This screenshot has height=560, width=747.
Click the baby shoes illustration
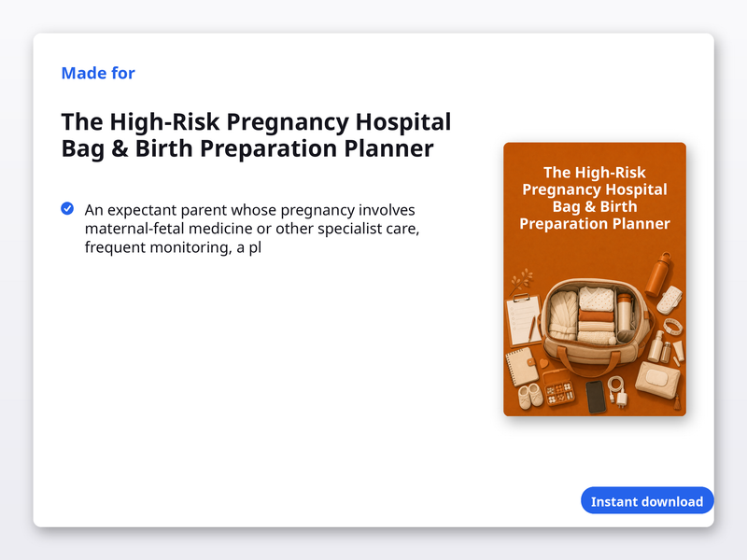point(530,396)
